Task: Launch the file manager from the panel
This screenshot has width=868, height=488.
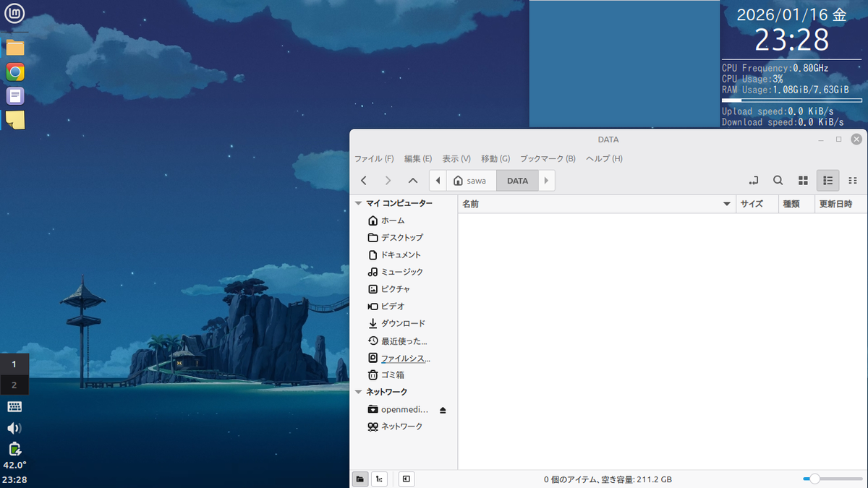Action: coord(14,48)
